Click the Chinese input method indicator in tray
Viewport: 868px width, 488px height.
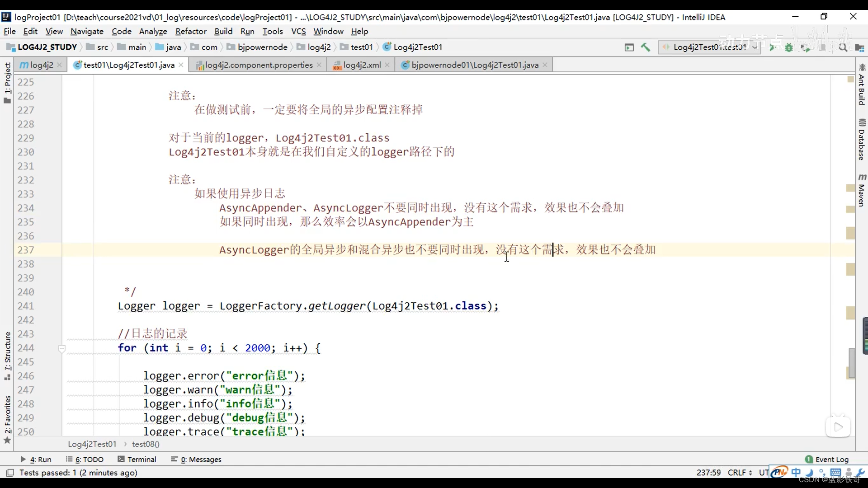(x=796, y=472)
